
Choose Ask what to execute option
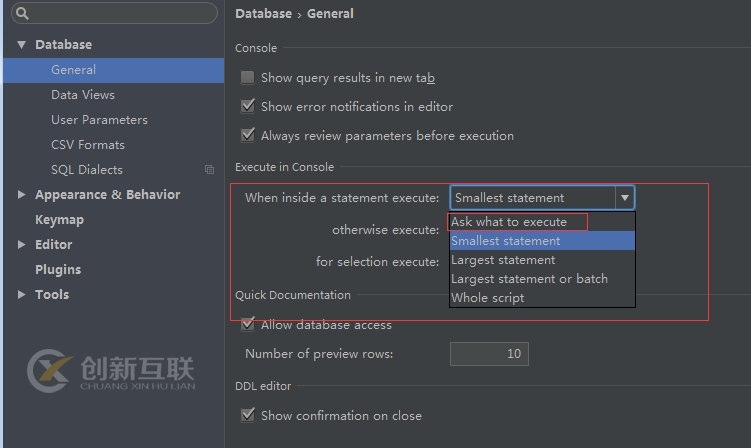click(509, 222)
